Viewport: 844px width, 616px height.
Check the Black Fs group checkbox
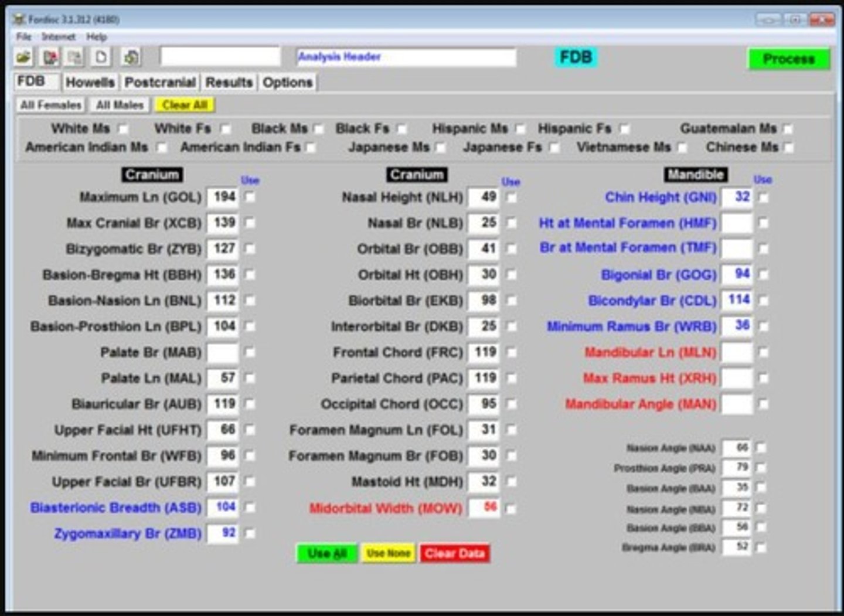401,129
